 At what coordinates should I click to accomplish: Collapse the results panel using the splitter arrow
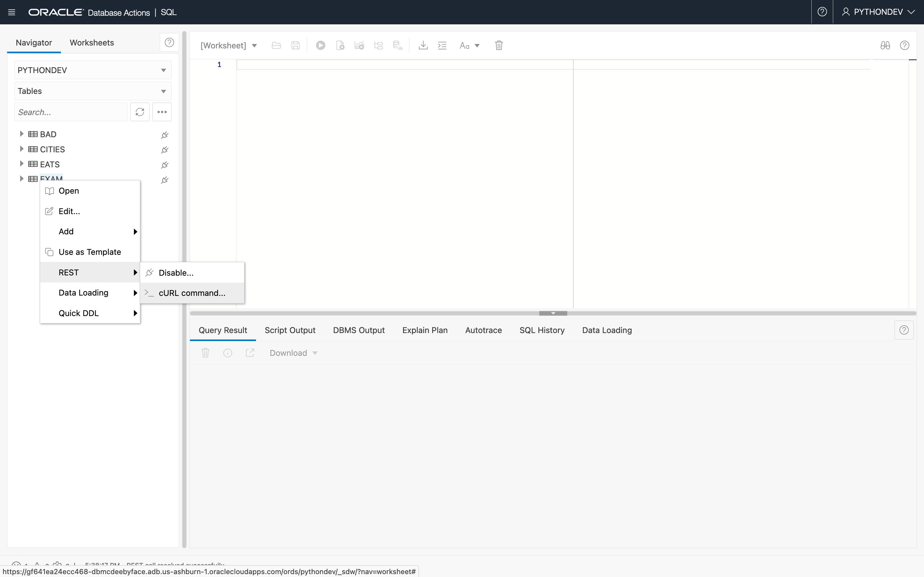552,313
